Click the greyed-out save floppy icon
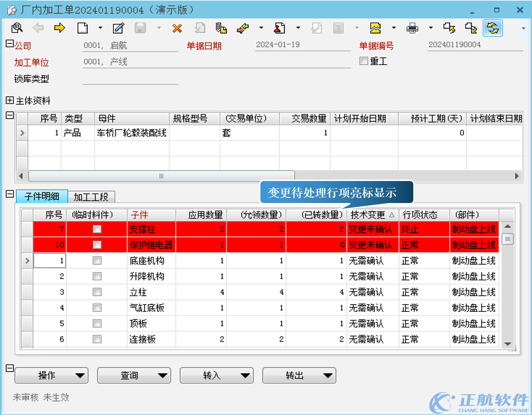The image size is (532, 415). (x=140, y=28)
